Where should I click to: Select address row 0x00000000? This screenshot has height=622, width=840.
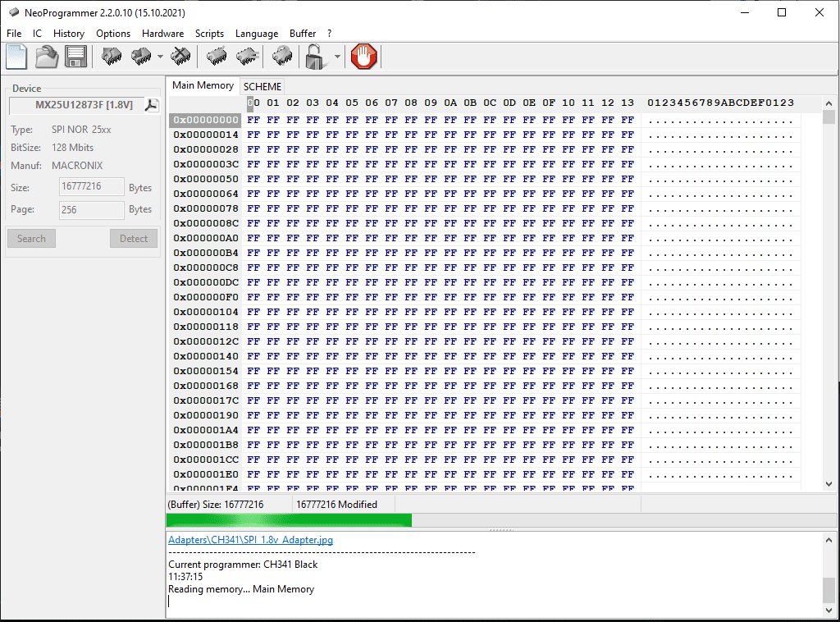point(206,120)
